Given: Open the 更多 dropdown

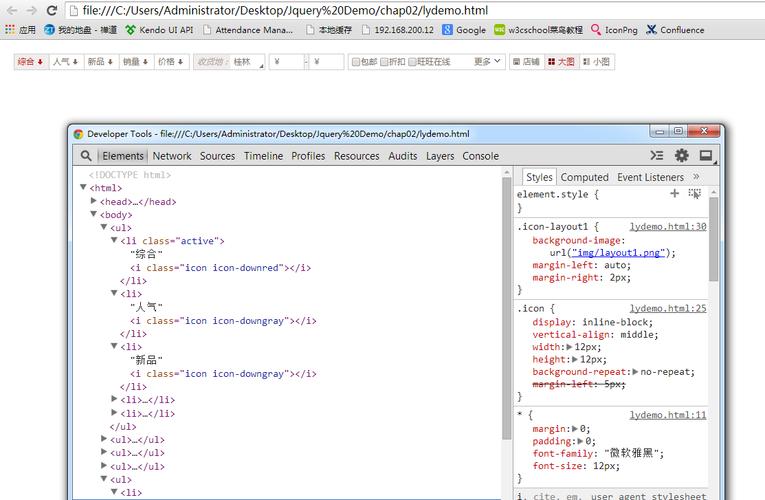Looking at the screenshot, I should click(487, 61).
